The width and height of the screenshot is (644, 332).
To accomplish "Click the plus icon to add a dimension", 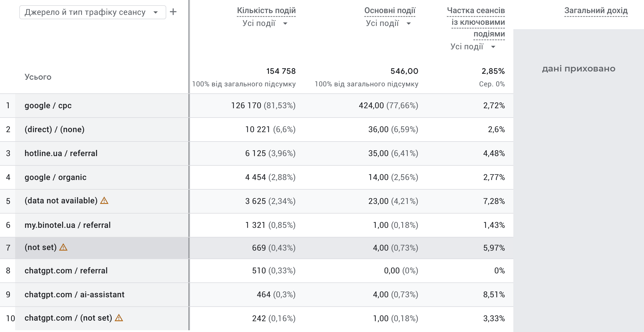I will (x=173, y=12).
